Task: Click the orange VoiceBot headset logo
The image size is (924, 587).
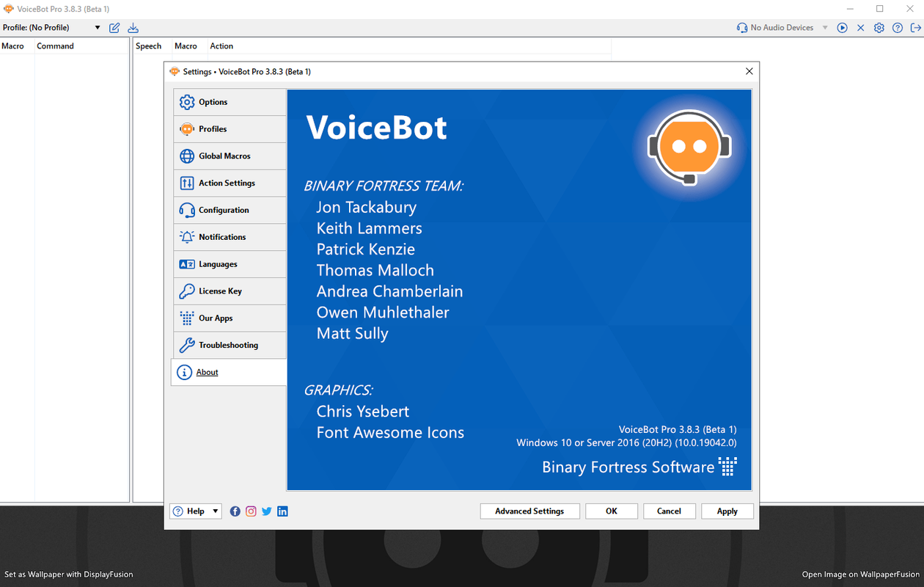Action: pyautogui.click(x=689, y=147)
